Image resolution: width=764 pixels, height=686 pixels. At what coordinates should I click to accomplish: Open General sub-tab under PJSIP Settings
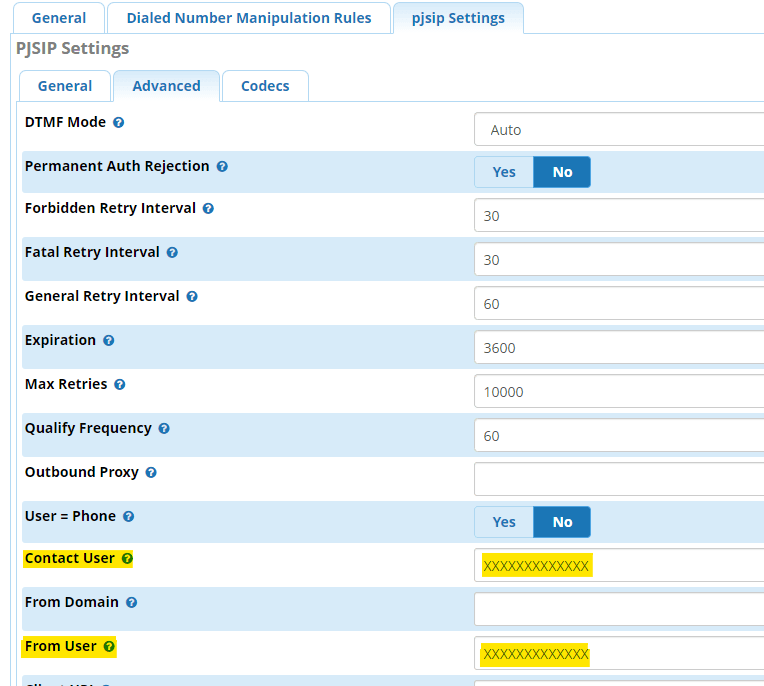(65, 86)
